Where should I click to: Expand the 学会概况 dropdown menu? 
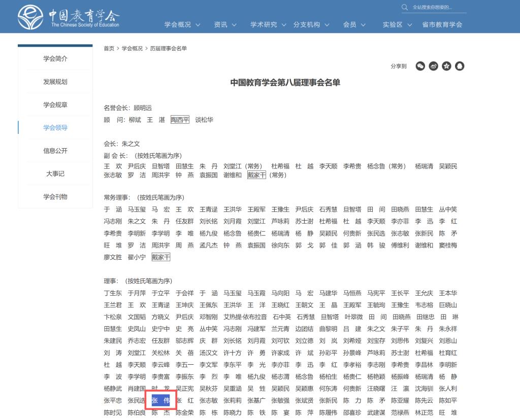[x=182, y=24]
